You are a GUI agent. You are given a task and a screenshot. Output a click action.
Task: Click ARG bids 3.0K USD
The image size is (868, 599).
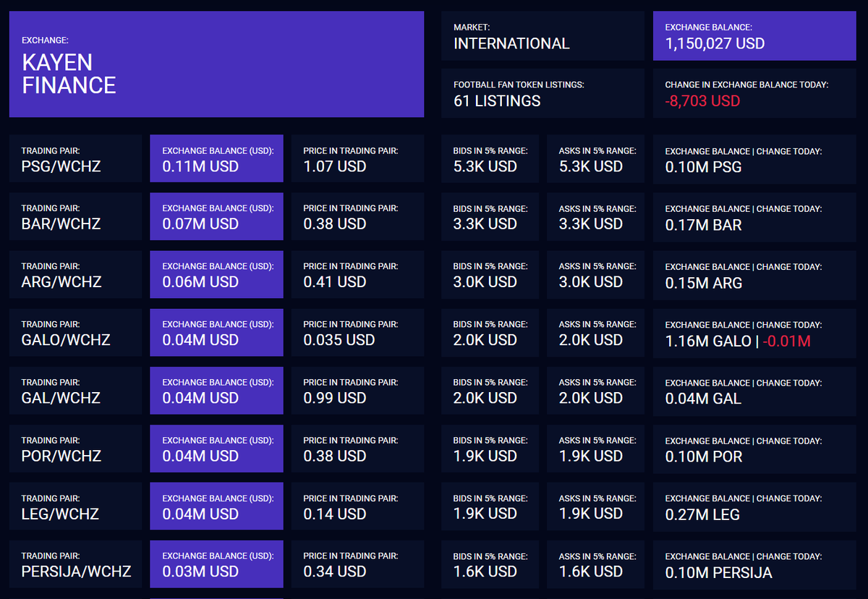(x=490, y=274)
